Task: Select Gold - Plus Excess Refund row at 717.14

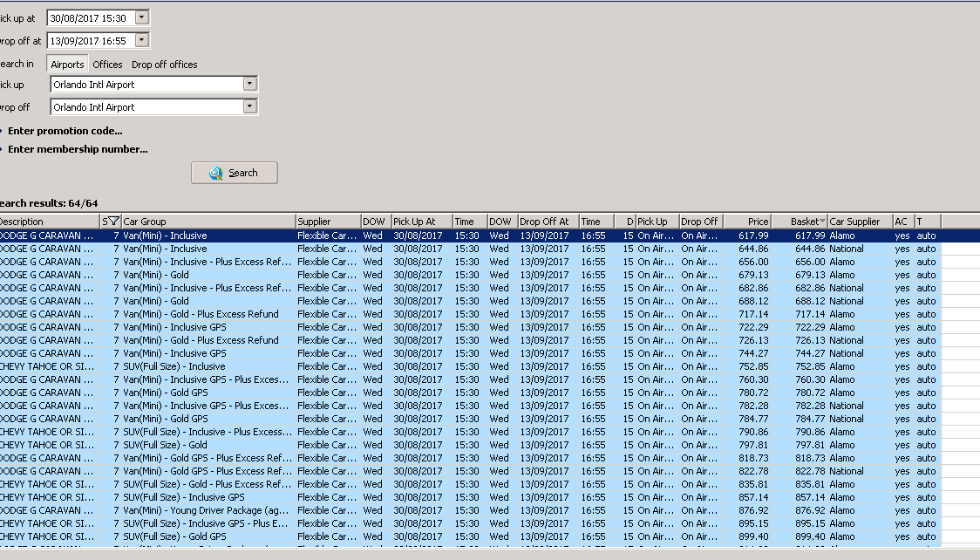Action: pos(471,314)
